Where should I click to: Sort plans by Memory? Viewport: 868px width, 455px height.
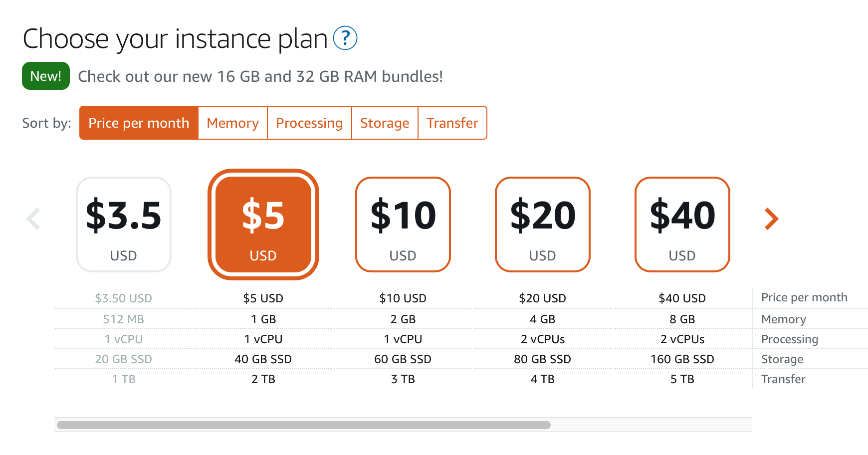(232, 123)
